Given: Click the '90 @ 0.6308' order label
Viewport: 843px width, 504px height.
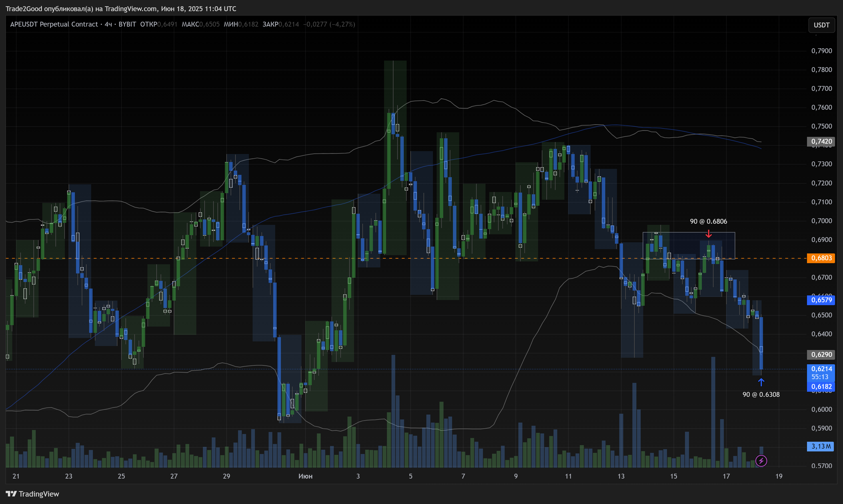Looking at the screenshot, I should [x=761, y=394].
